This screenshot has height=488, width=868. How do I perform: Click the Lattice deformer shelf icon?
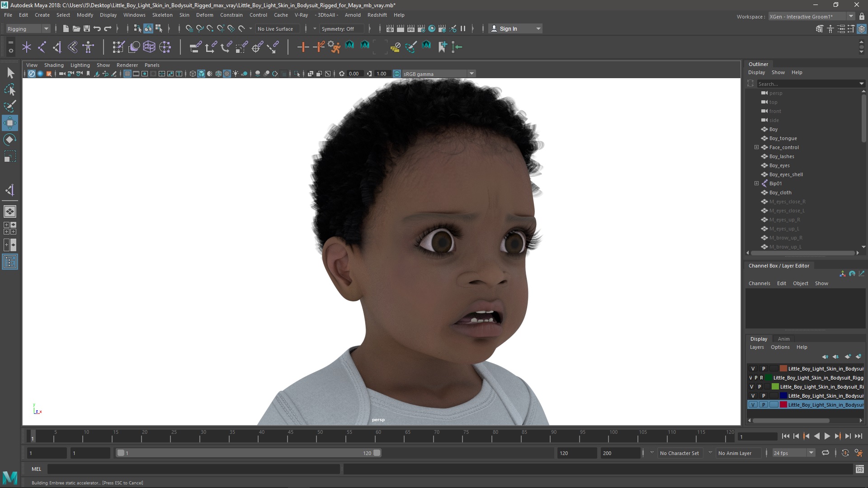[x=149, y=47]
